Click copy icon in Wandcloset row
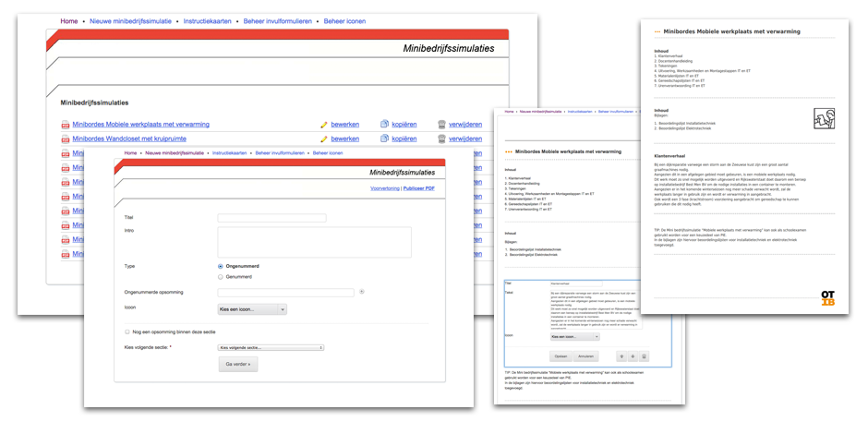Viewport: 868px width, 434px height. (x=385, y=139)
